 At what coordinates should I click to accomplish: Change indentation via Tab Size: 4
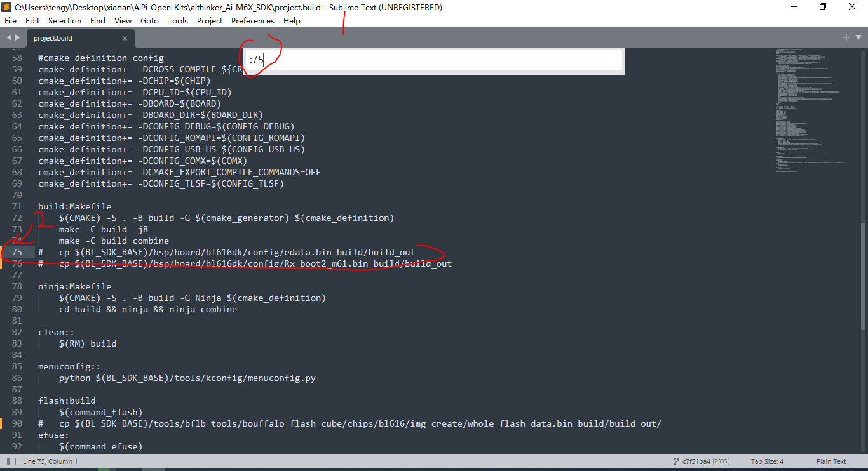[x=767, y=461]
